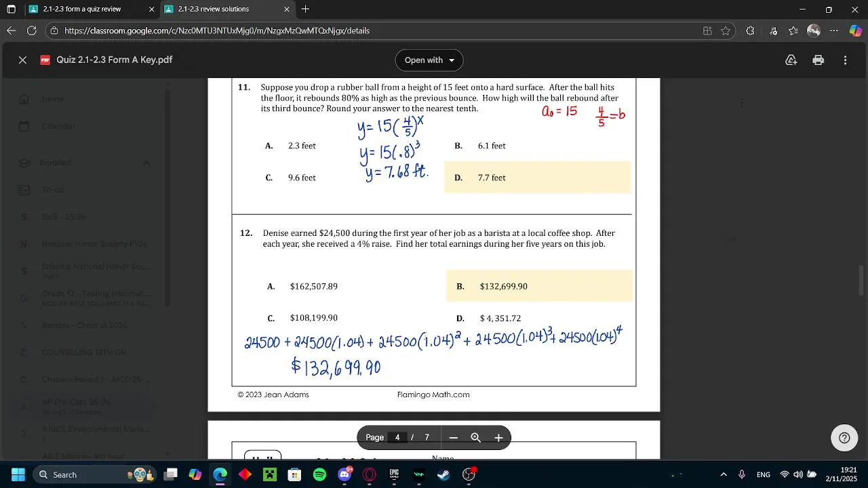868x488 pixels.
Task: Print the PDF using the printer icon
Action: click(818, 60)
